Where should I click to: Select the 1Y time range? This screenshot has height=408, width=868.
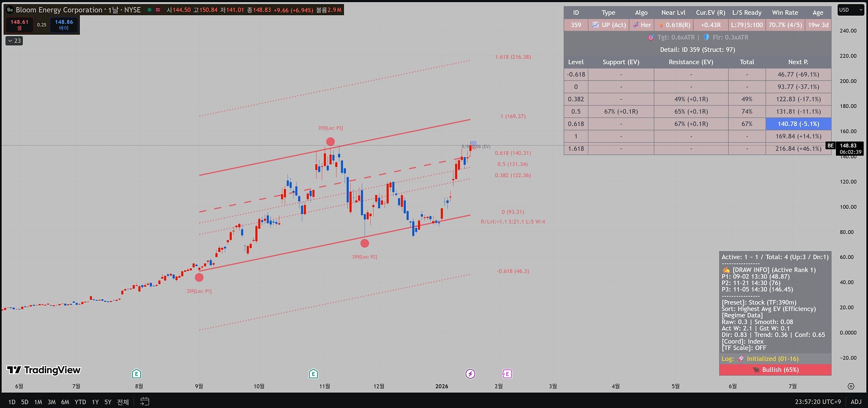click(95, 402)
